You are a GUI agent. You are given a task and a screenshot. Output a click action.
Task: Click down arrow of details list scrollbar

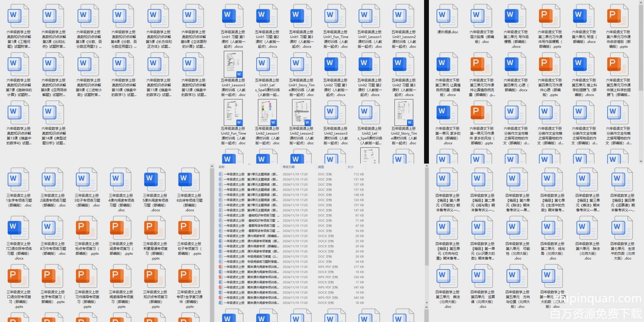[x=427, y=303]
